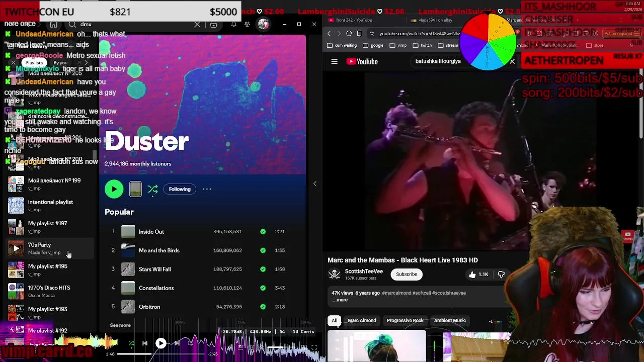Image resolution: width=644 pixels, height=362 pixels.
Task: Go back in the browser
Action: pyautogui.click(x=329, y=34)
